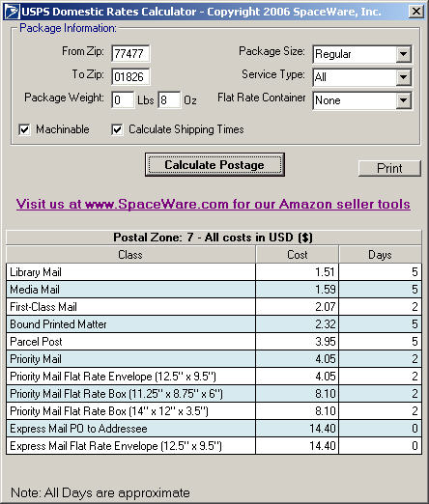Click the Oz weight input field
Screen dimensions: 429x504
[x=169, y=100]
